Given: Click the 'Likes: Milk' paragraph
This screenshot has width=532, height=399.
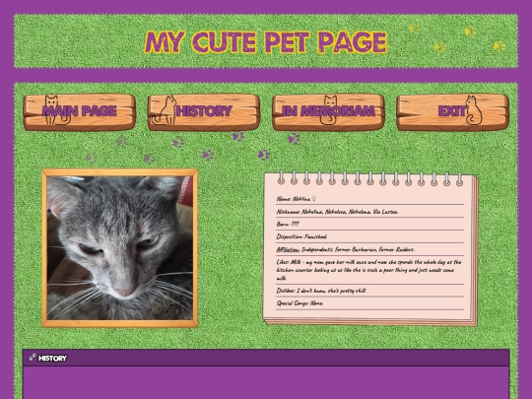Looking at the screenshot, I should click(x=368, y=270).
